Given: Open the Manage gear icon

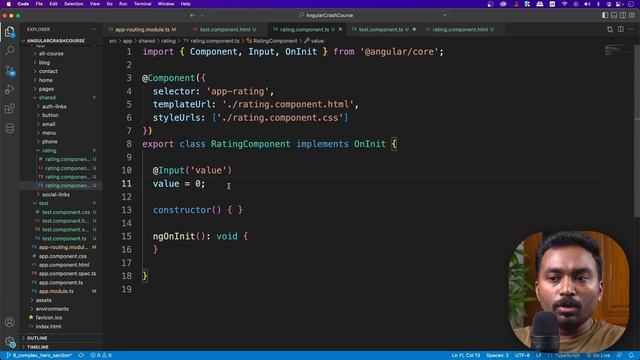Looking at the screenshot, I should (x=9, y=341).
